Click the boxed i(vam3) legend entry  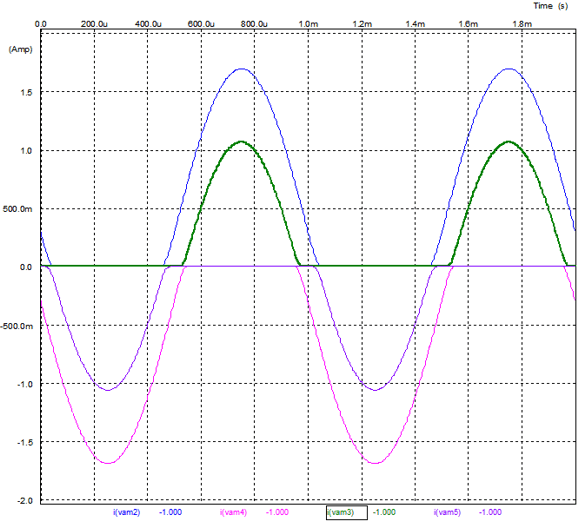tap(347, 512)
